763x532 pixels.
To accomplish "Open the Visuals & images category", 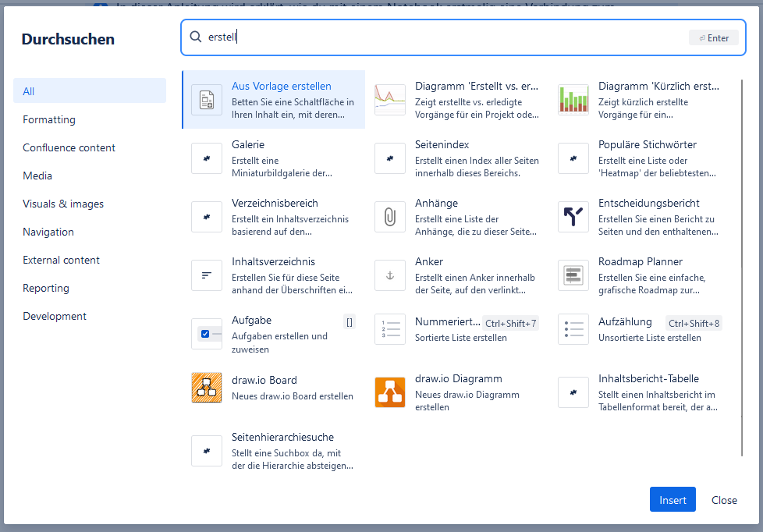I will tap(90, 204).
